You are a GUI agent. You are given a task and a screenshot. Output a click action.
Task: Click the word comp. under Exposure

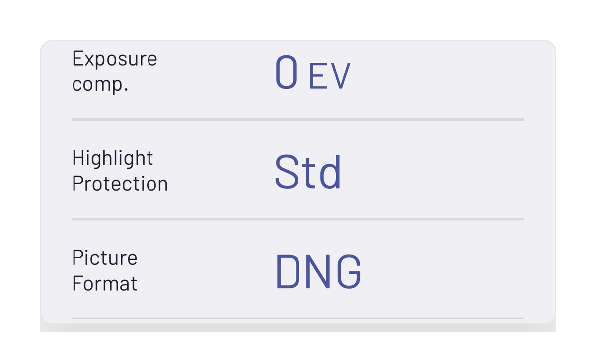coord(100,84)
